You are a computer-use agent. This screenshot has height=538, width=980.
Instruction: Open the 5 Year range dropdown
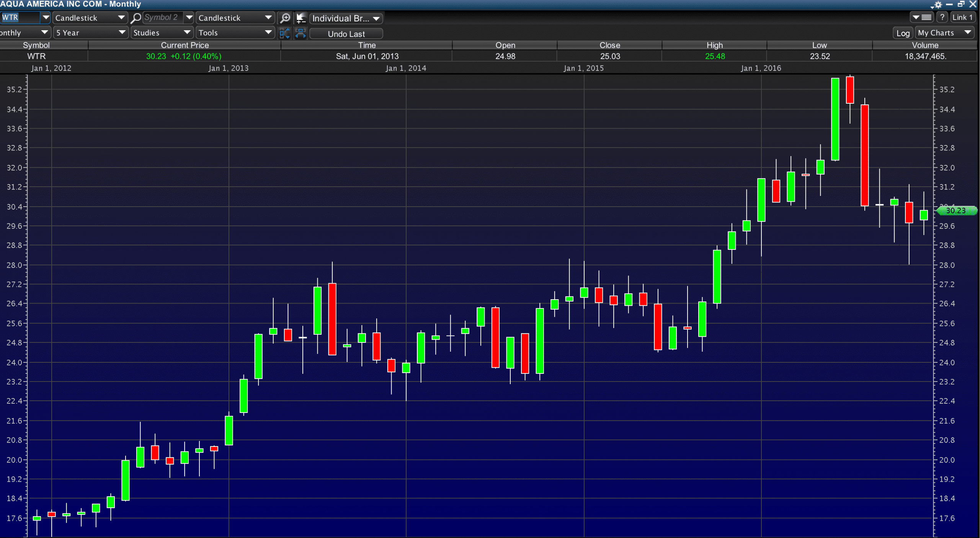(90, 33)
